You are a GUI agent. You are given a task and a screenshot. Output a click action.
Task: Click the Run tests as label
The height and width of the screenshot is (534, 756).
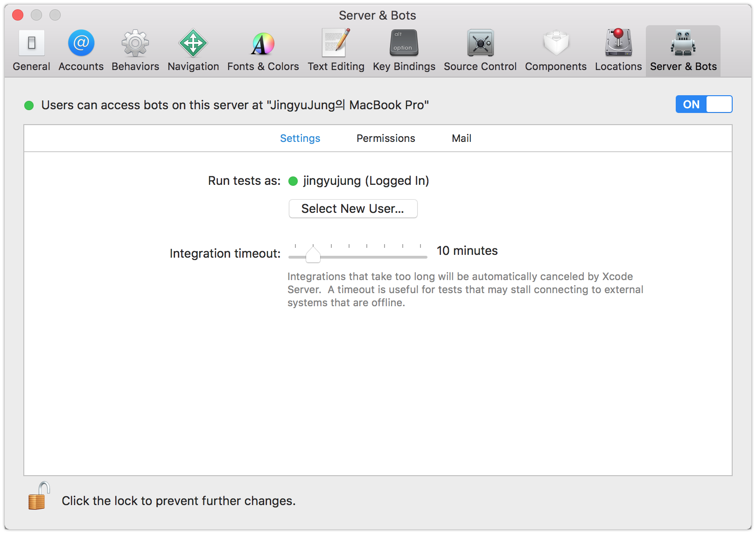point(245,181)
